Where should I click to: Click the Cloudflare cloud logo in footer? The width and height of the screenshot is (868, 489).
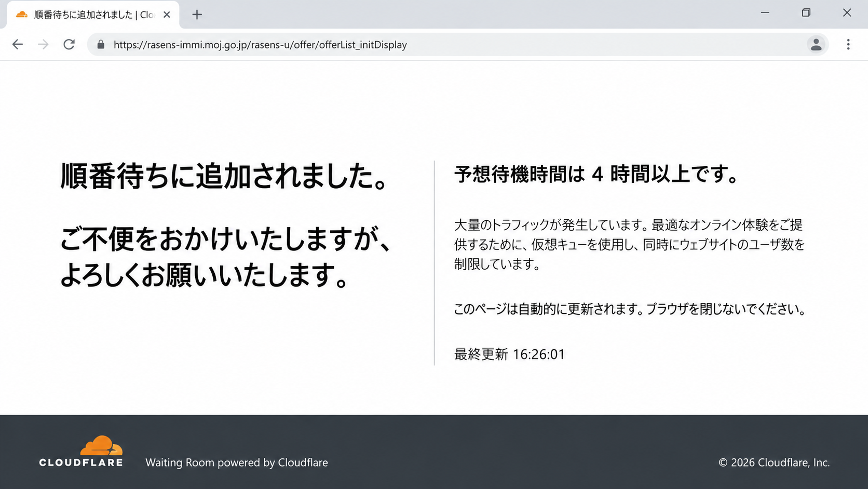pos(101,445)
